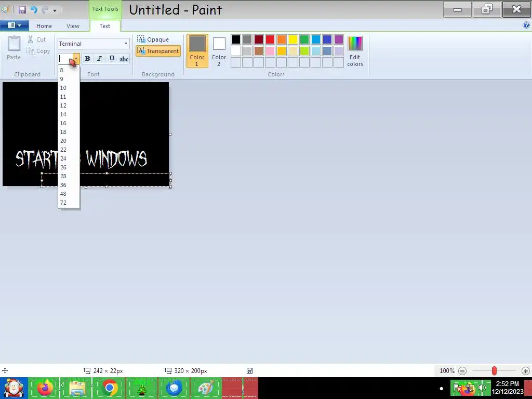The width and height of the screenshot is (532, 399).
Task: Choose font size 24 from list
Action: pos(69,158)
